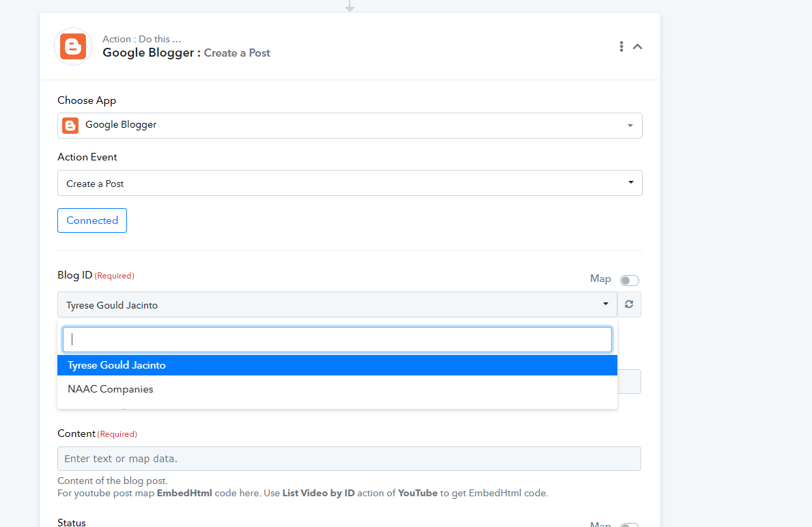This screenshot has width=812, height=527.
Task: Open the Blog ID dropdown field
Action: pyautogui.click(x=337, y=304)
